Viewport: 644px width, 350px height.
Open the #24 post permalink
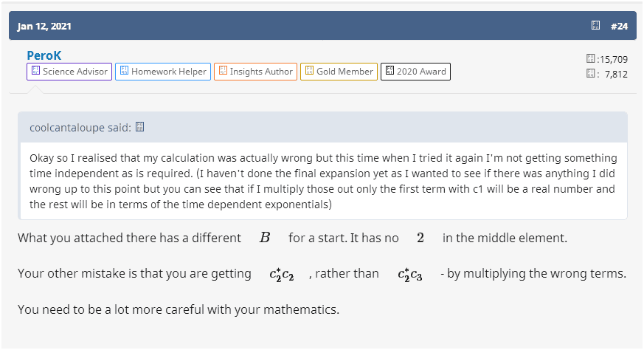(619, 26)
